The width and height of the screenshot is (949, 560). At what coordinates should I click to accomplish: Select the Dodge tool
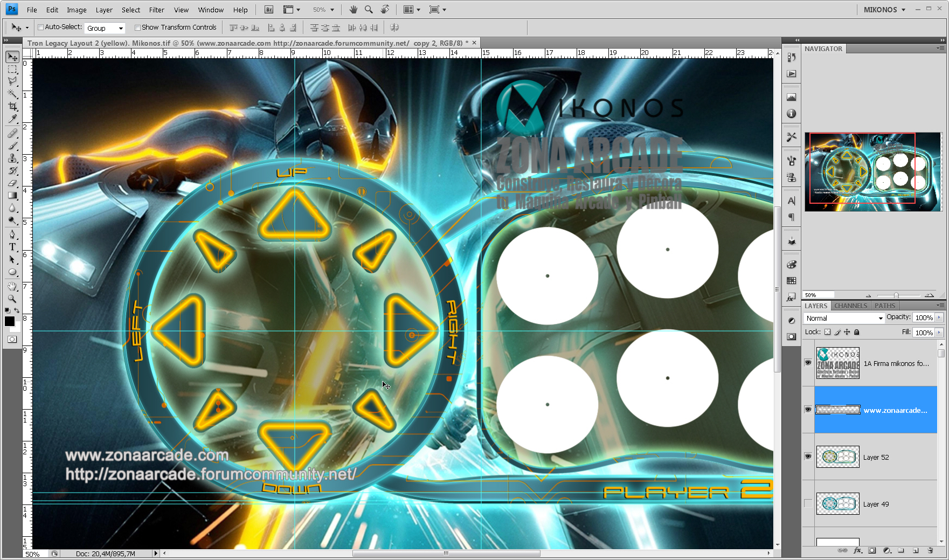pyautogui.click(x=12, y=220)
